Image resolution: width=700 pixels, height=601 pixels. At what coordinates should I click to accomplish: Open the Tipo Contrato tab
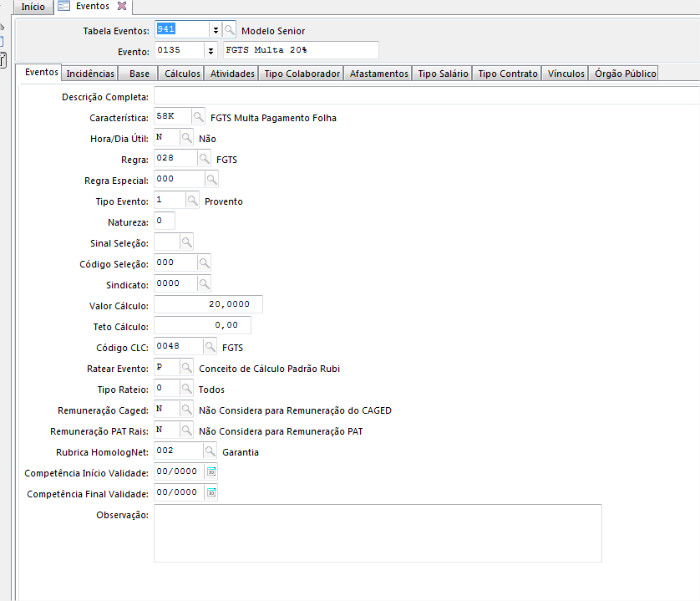[508, 74]
